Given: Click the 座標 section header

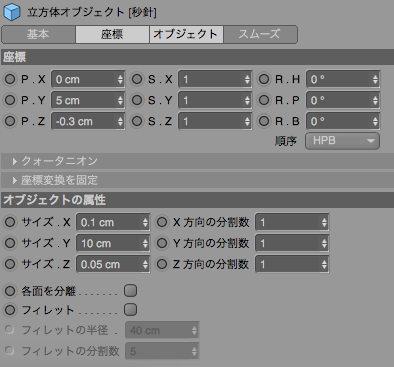Looking at the screenshot, I should (x=197, y=57).
